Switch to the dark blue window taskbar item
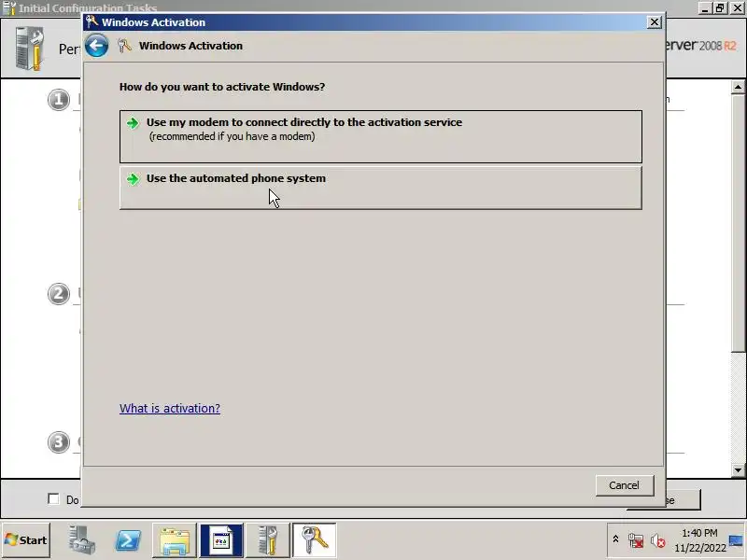747x560 pixels. (x=221, y=540)
